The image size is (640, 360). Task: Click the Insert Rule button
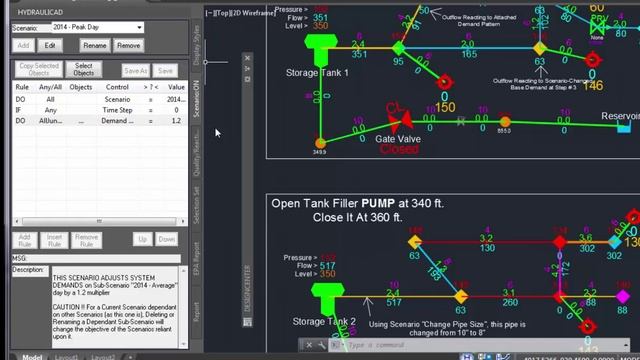click(54, 240)
